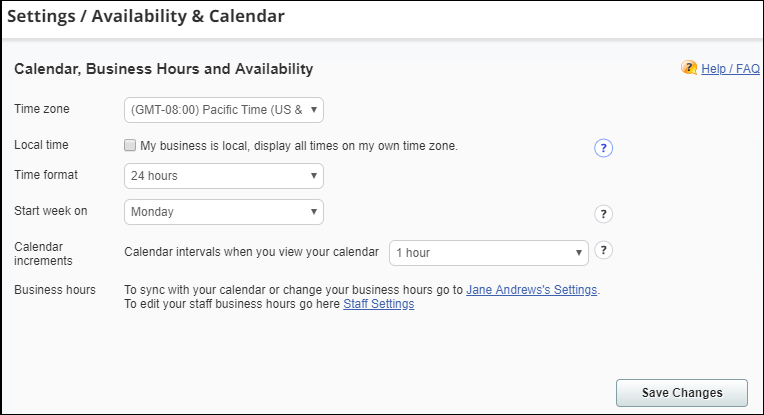The width and height of the screenshot is (764, 415).
Task: Click the Local time field label
Action: tap(41, 145)
